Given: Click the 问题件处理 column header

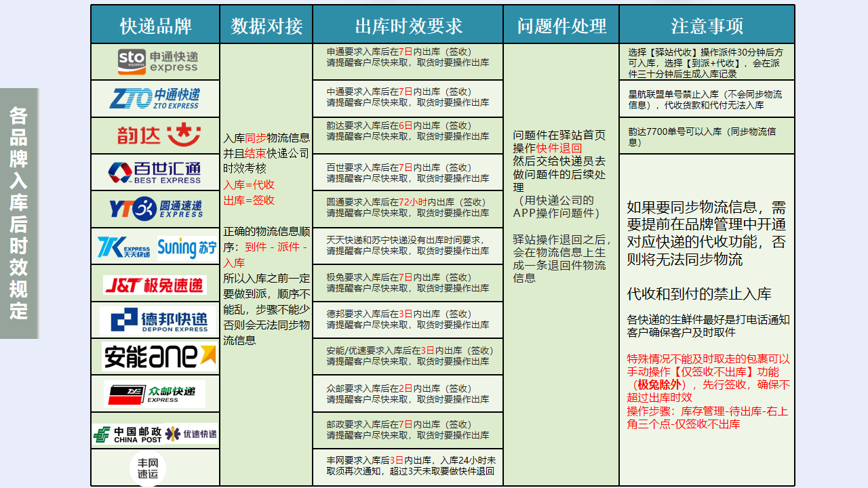Looking at the screenshot, I should [561, 25].
